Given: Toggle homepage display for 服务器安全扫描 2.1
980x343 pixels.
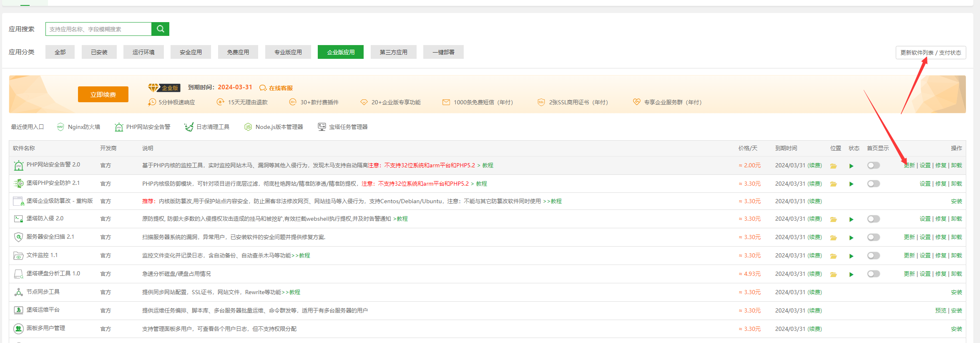Looking at the screenshot, I should tap(873, 237).
